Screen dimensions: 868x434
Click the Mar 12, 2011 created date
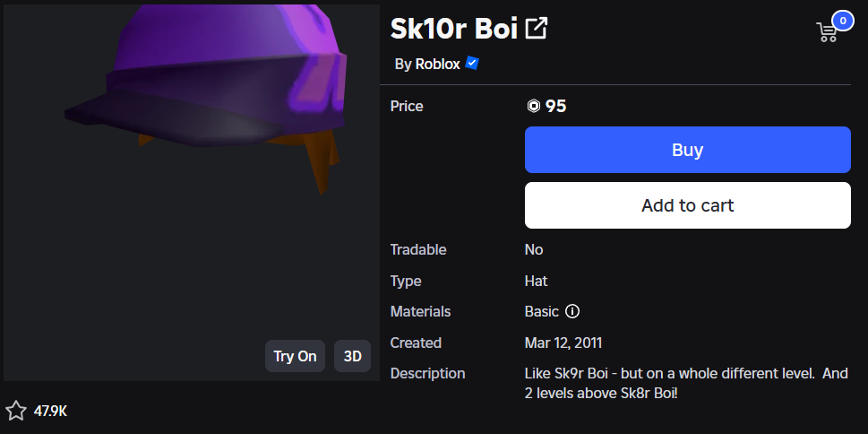click(563, 343)
